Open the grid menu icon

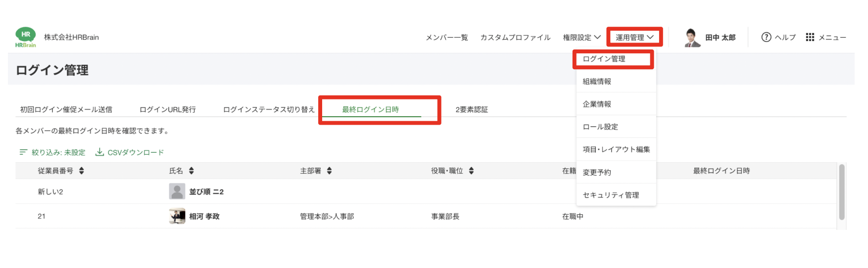tap(810, 37)
